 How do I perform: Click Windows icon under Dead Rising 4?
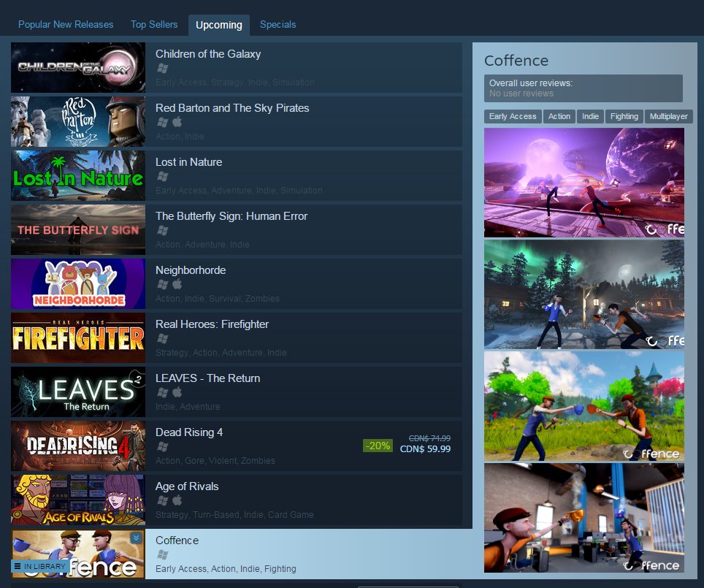tap(163, 446)
